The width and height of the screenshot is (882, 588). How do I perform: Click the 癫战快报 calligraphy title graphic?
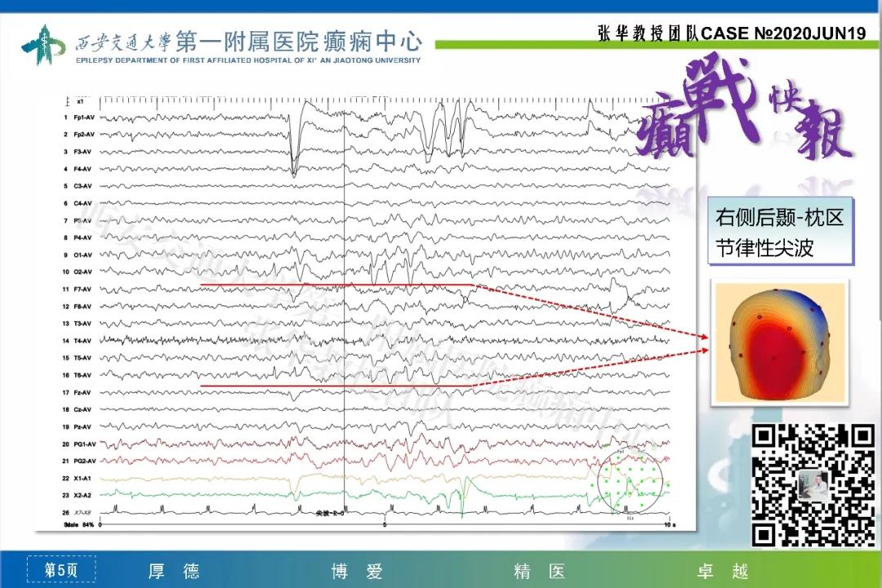coord(747,122)
